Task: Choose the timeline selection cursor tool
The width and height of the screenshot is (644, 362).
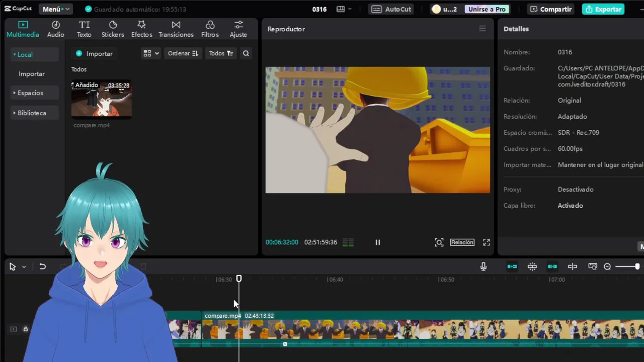Action: [13, 267]
